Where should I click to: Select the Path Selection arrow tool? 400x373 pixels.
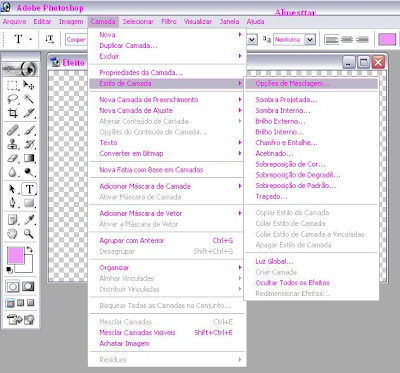coord(13,189)
